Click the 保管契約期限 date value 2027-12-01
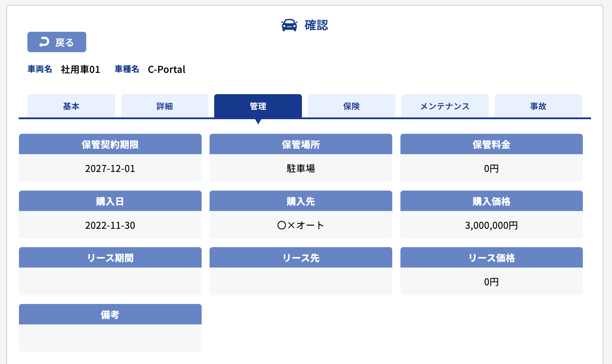612x364 pixels. pos(110,168)
